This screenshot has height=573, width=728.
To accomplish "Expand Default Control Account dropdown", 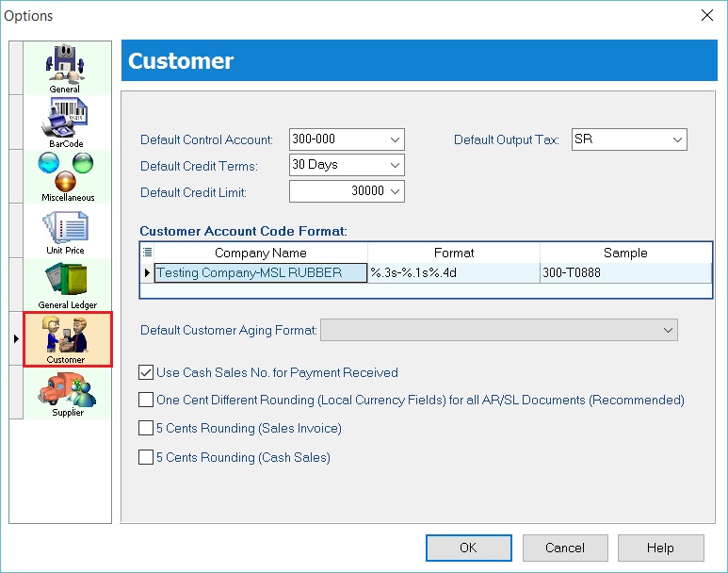I will tap(395, 139).
